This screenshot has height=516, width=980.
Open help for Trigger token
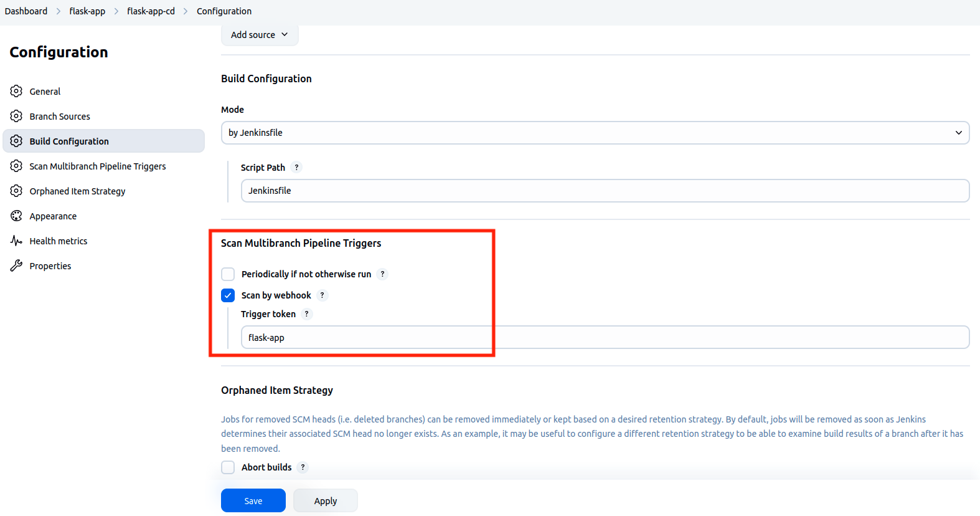coord(306,314)
